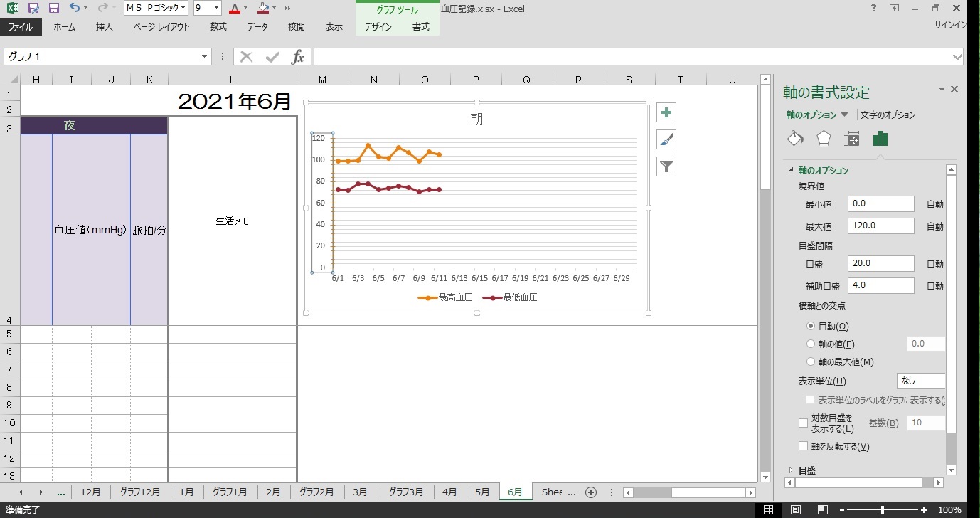Go to the 12月 sheet tab

click(x=90, y=492)
